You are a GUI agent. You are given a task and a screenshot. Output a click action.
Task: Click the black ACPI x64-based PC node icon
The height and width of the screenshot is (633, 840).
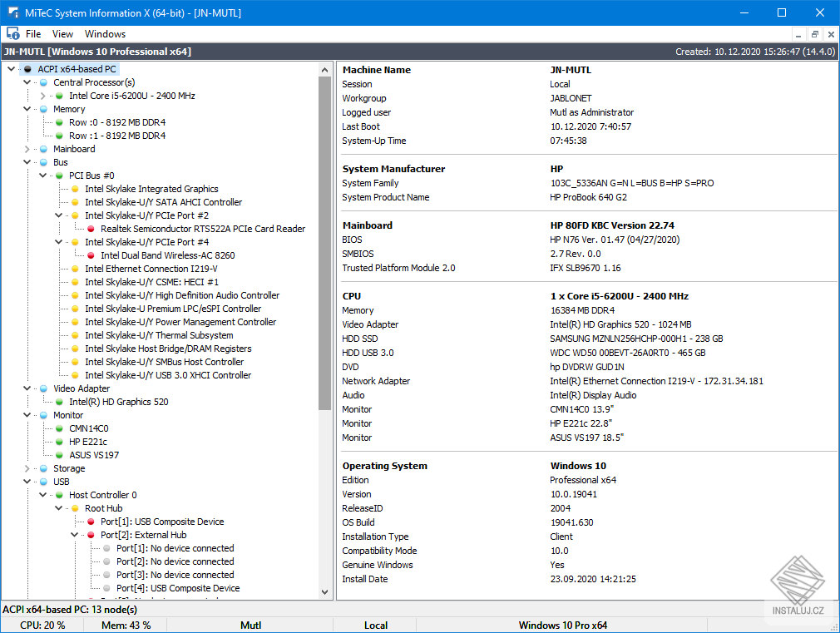coord(27,69)
